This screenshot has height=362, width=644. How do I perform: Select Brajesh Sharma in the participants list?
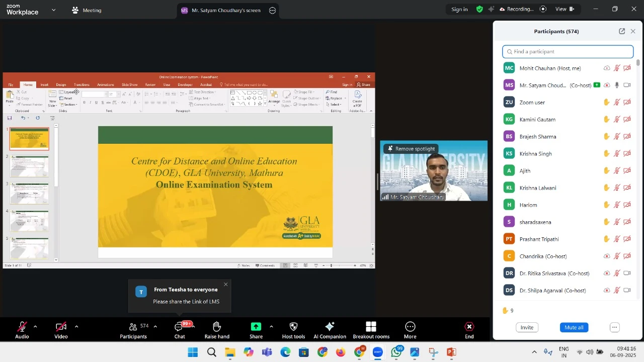(x=538, y=137)
